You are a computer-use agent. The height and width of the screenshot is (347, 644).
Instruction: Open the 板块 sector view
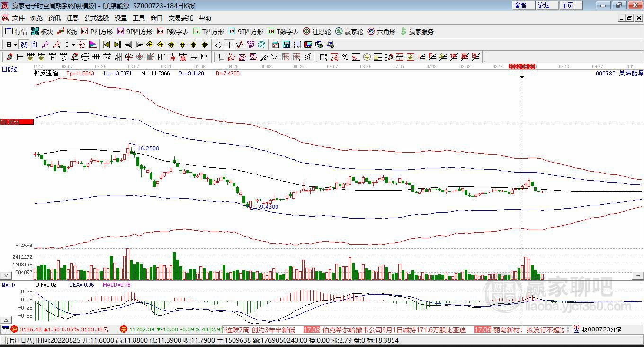pyautogui.click(x=42, y=32)
